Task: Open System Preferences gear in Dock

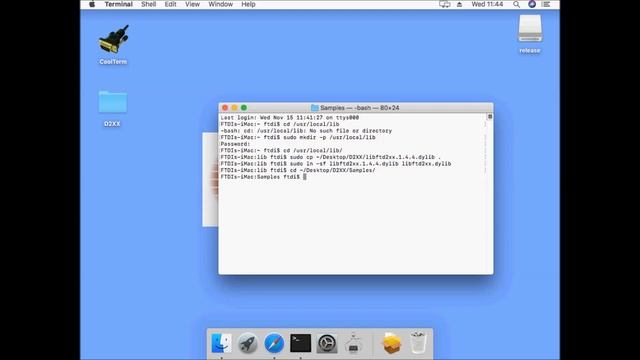Action: coord(327,343)
